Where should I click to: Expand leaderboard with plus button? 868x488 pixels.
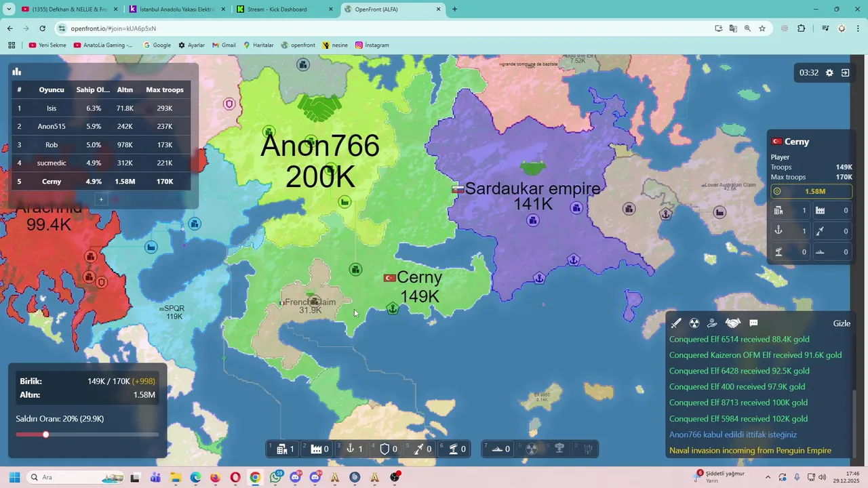[x=101, y=199]
